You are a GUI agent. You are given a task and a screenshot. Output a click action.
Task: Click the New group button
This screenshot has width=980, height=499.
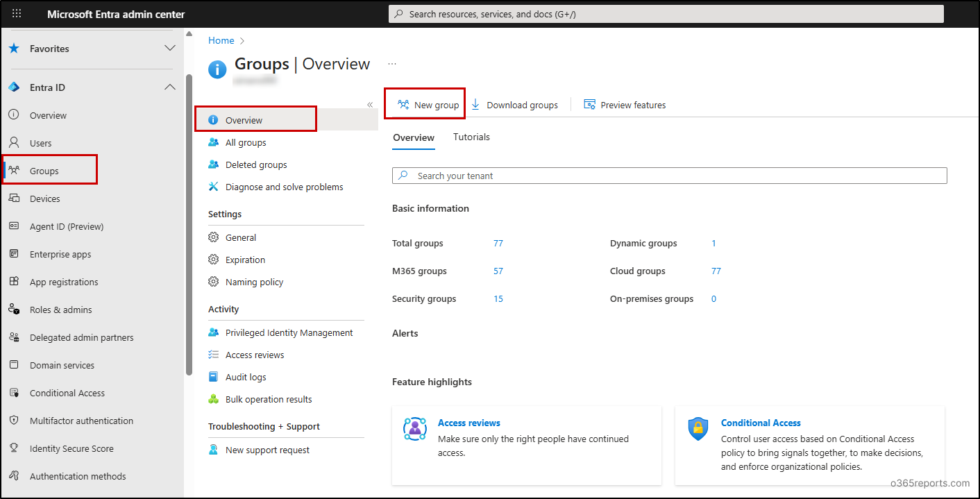(428, 105)
